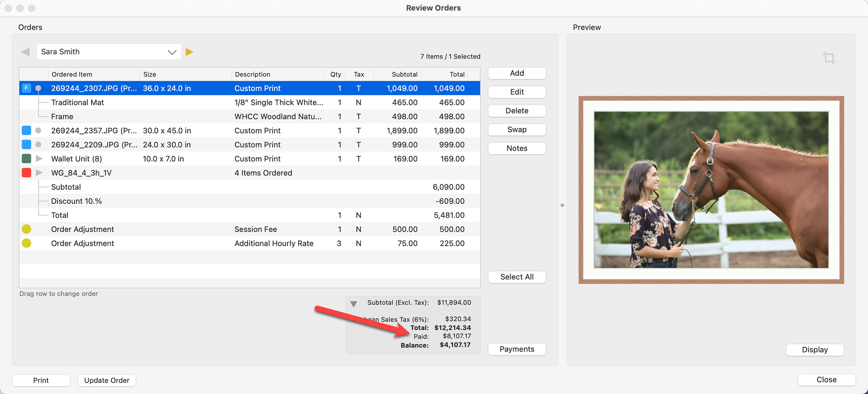Click red swatch of WG_84_4_3h_1V row

(26, 173)
